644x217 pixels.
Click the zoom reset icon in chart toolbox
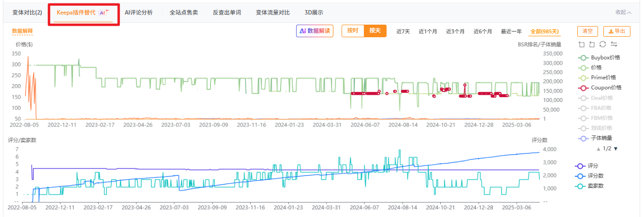pos(592,44)
